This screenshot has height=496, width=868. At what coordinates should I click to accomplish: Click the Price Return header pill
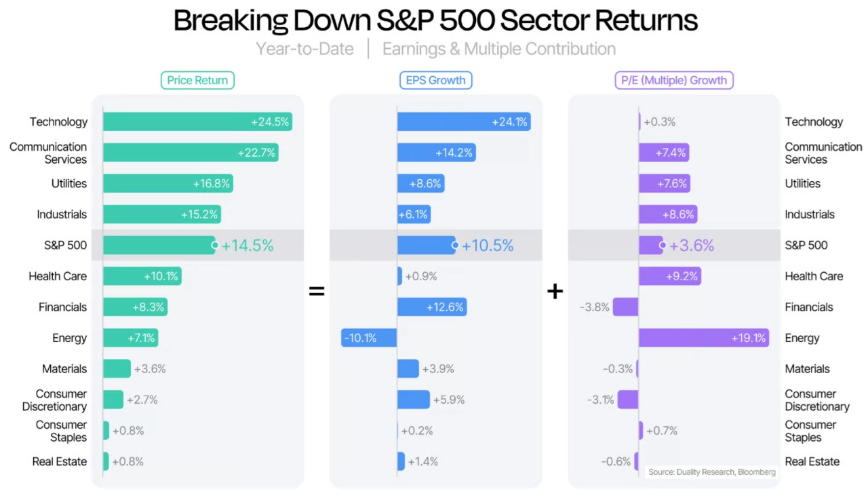pyautogui.click(x=197, y=80)
